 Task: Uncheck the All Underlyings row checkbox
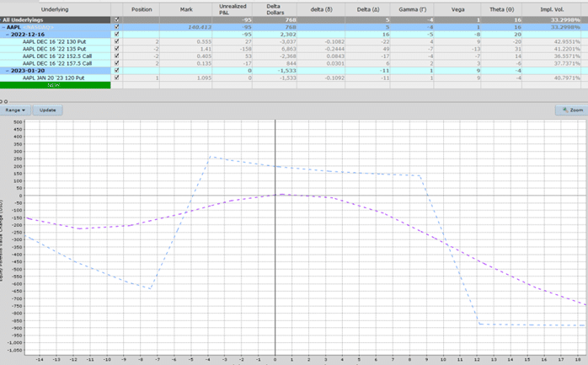pos(116,19)
